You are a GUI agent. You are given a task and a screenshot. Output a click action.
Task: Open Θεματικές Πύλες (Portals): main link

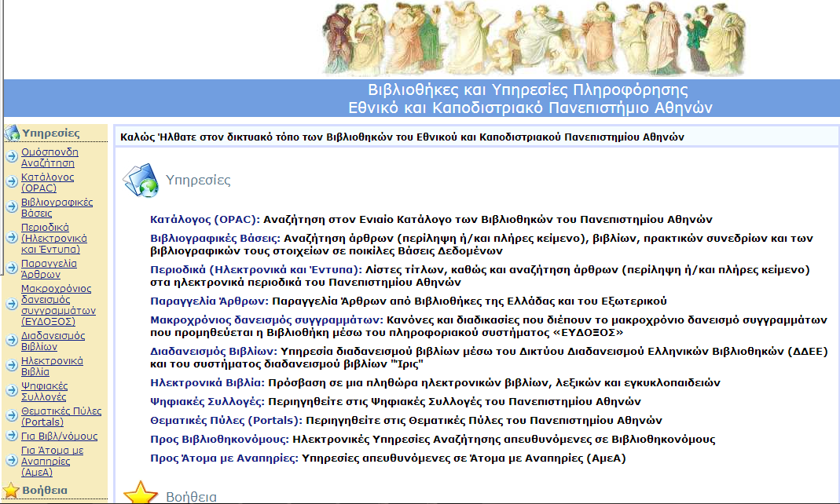226,421
